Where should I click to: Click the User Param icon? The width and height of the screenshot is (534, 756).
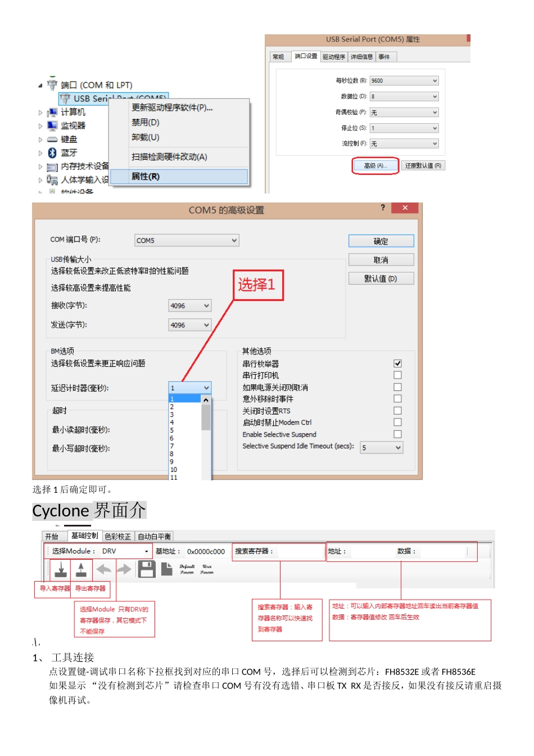click(x=207, y=569)
